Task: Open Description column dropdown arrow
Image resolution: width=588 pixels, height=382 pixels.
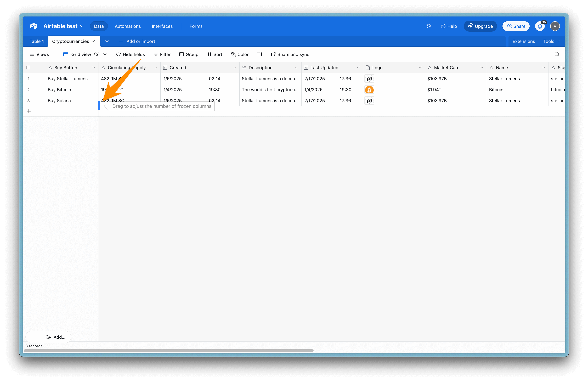Action: coord(296,68)
